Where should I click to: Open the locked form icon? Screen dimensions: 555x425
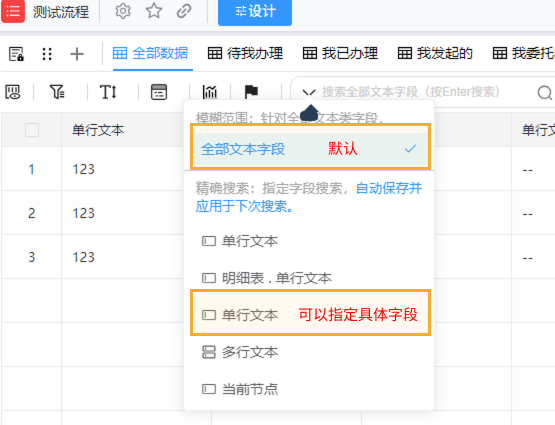(16, 54)
